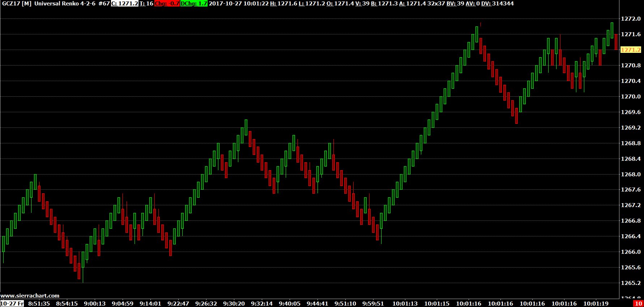Click the DV: 314344 daily volume readout
The height and width of the screenshot is (307, 644).
point(497,4)
